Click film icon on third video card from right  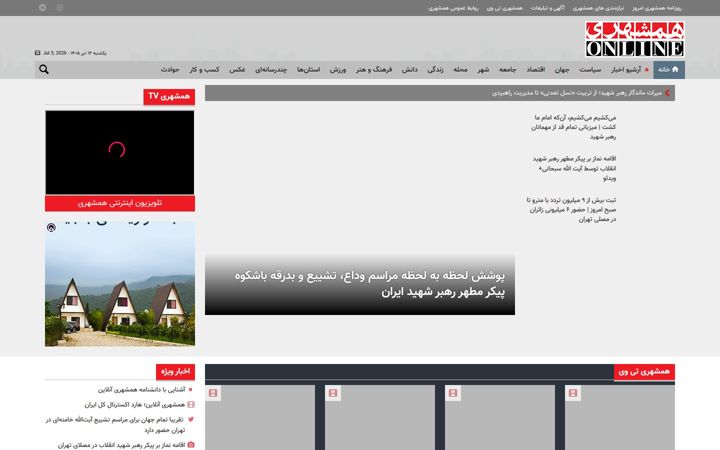pos(333,393)
